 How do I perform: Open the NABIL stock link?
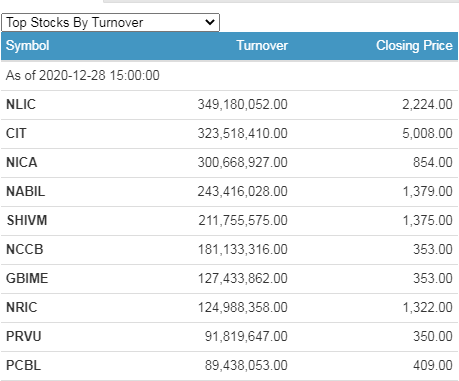click(25, 192)
